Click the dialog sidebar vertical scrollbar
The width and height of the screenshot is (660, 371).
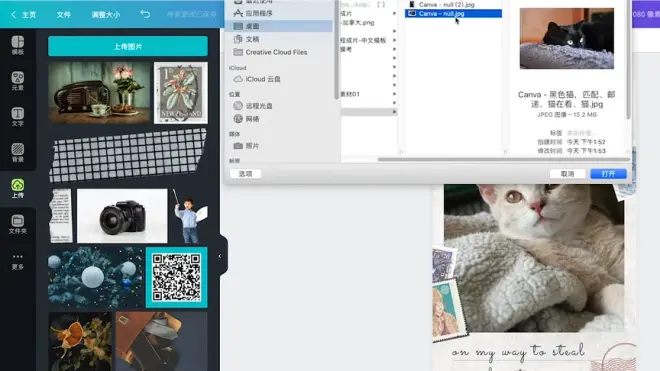(x=336, y=50)
